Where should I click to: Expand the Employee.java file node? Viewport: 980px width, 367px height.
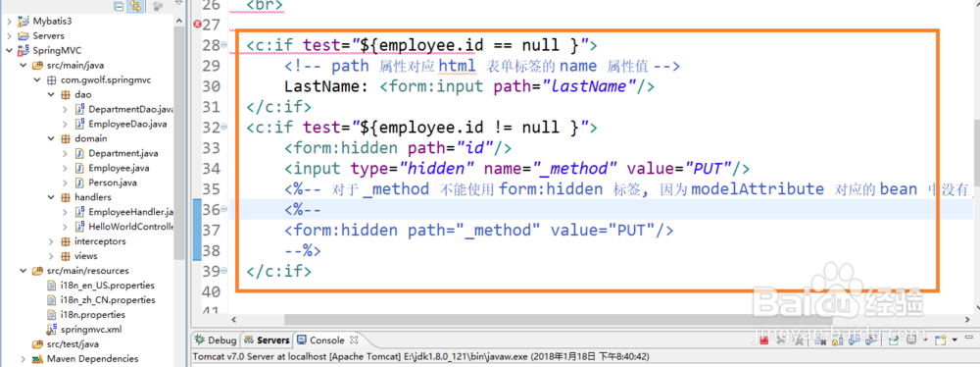coord(66,168)
